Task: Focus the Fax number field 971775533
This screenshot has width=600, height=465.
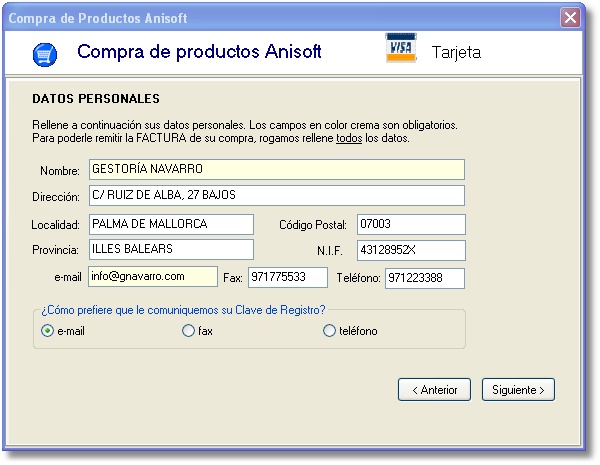Action: pos(288,277)
